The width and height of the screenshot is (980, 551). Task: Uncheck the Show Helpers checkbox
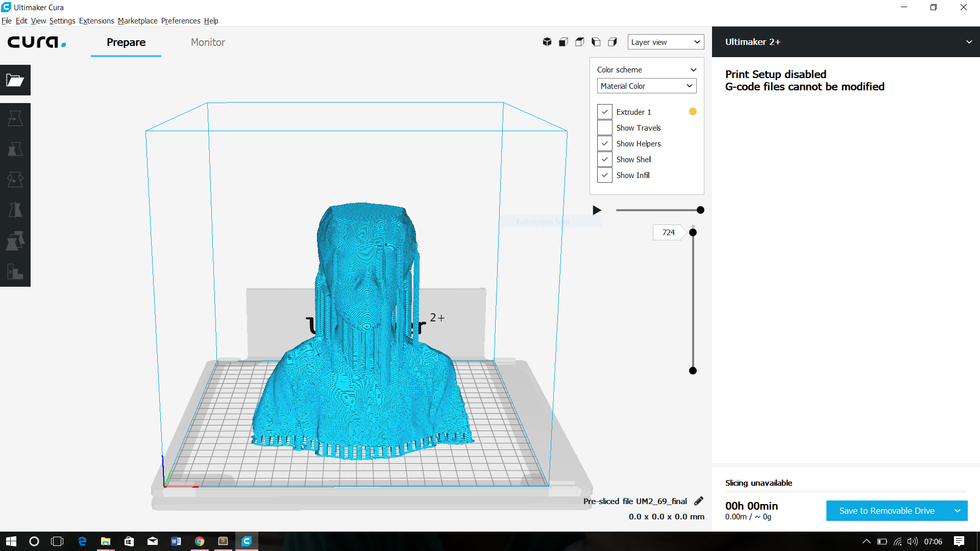[x=605, y=143]
